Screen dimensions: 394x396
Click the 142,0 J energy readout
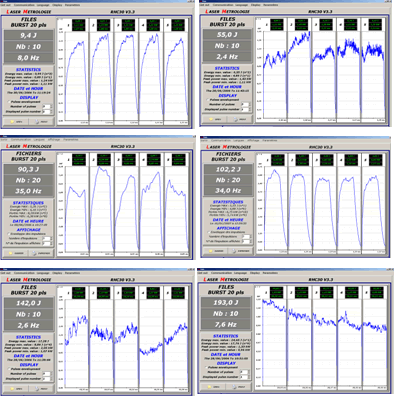[29, 303]
